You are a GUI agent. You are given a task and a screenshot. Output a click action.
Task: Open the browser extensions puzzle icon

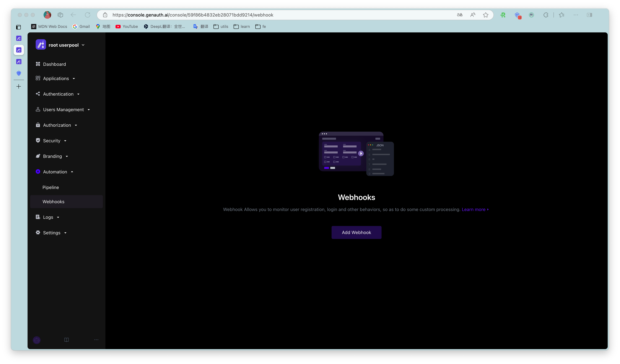tap(546, 15)
